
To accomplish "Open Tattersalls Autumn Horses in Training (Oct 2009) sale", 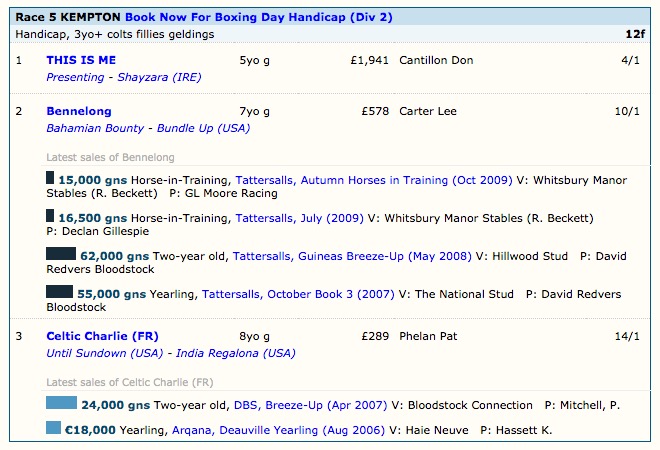I will pyautogui.click(x=374, y=180).
